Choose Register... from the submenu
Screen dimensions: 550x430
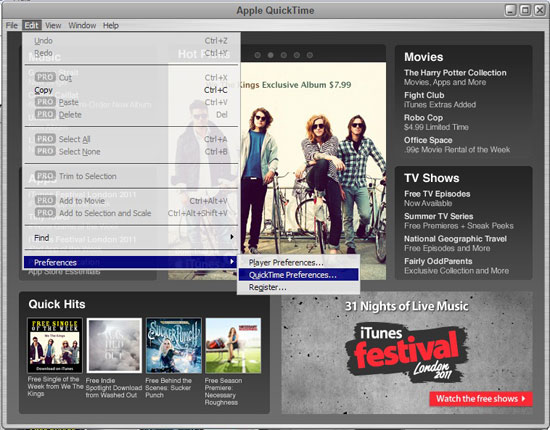click(299, 287)
